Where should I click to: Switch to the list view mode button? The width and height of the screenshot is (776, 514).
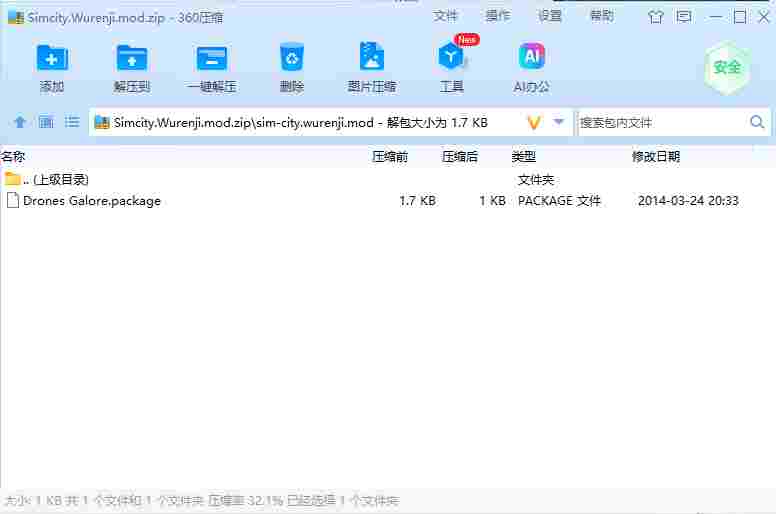[72, 122]
